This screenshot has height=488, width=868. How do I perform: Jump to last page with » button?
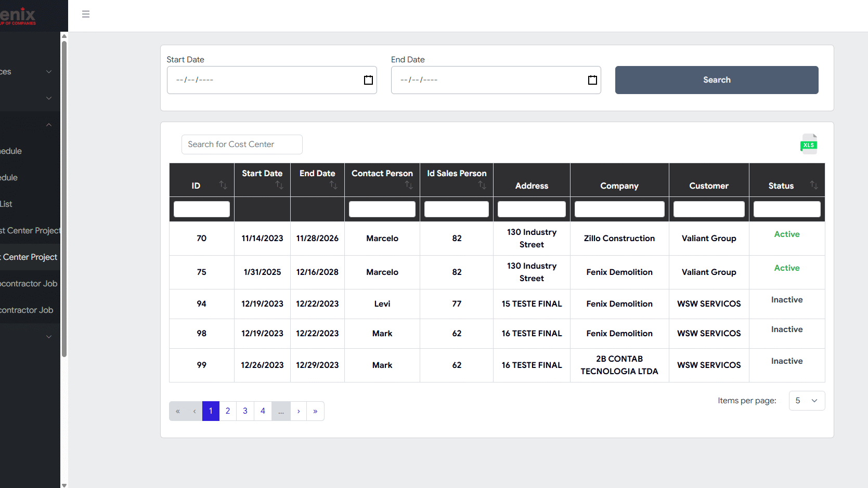point(315,411)
